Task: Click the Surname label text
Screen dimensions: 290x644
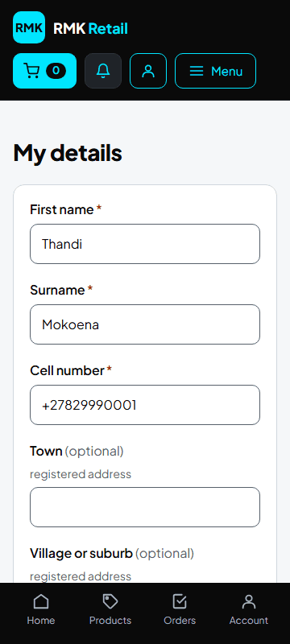Action: pyautogui.click(x=57, y=290)
